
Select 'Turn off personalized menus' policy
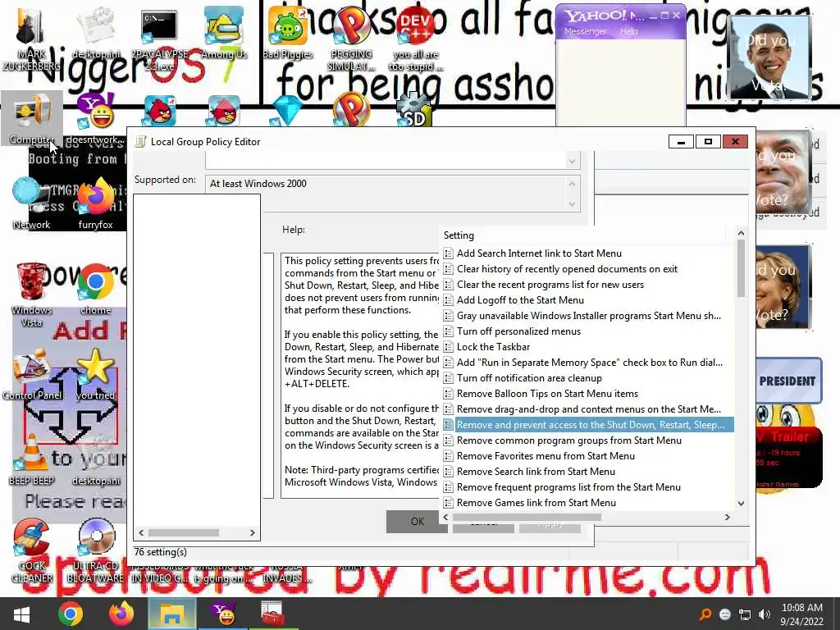pos(518,331)
